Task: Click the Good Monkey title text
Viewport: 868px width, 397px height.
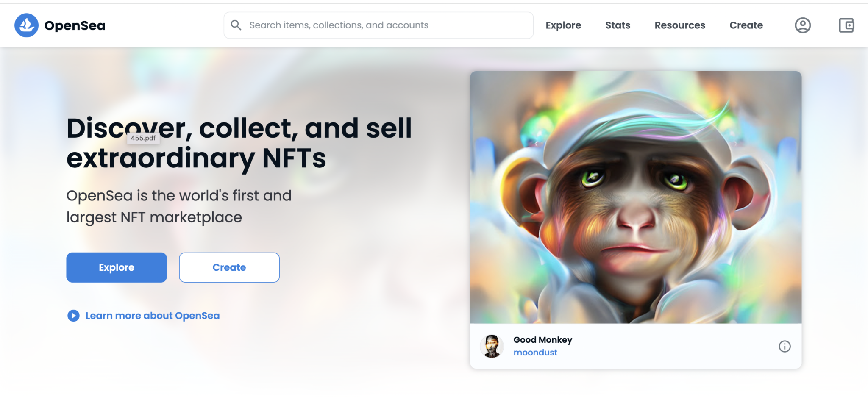Action: 542,340
